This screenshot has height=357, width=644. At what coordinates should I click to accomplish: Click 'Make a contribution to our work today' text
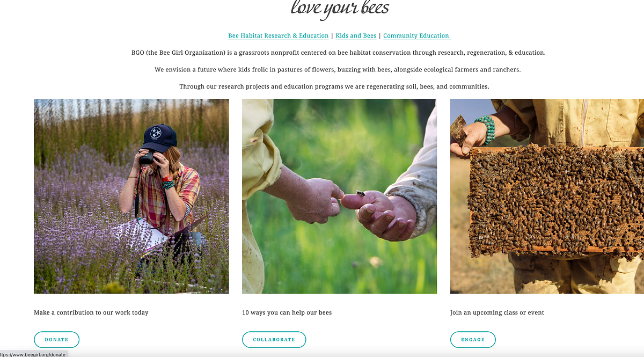(x=91, y=312)
